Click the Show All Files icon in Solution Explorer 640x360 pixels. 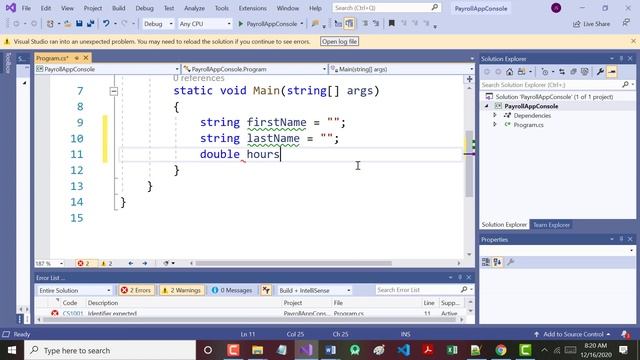click(585, 72)
